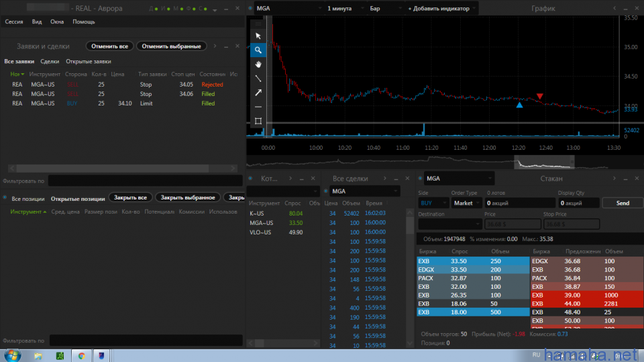Open Google Chrome from taskbar

[81, 356]
